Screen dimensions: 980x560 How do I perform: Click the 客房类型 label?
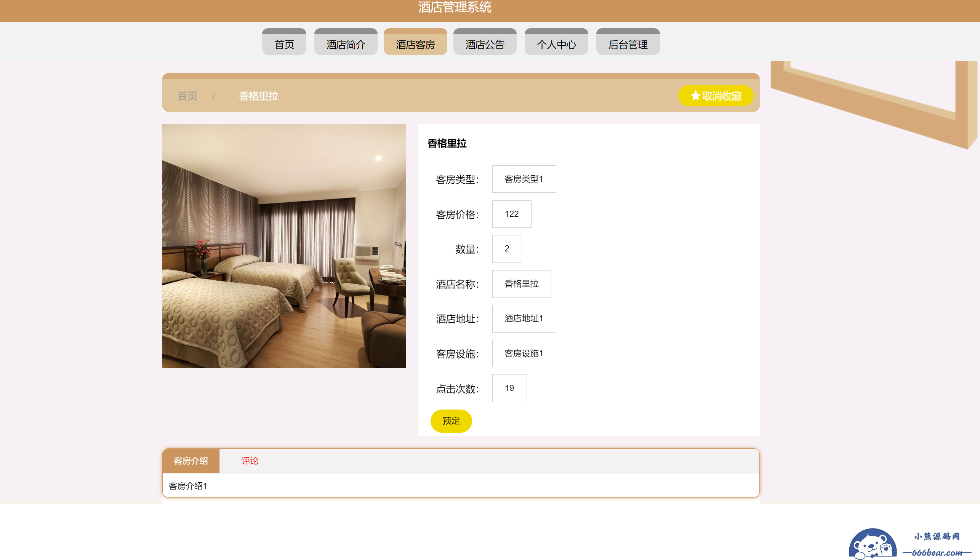(457, 179)
